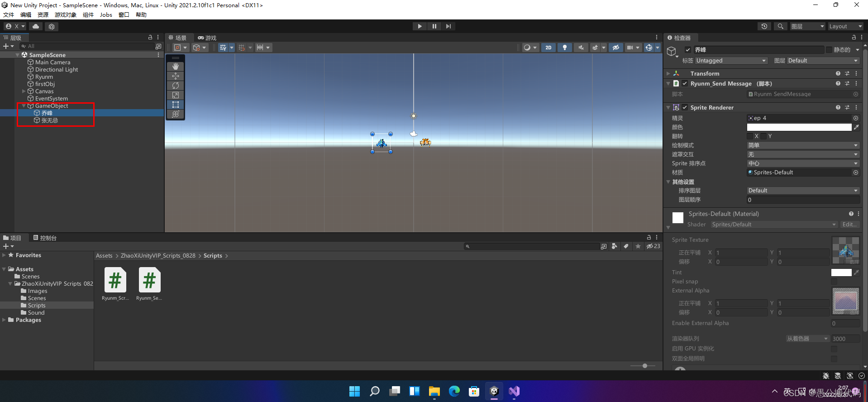
Task: Select the Move tool
Action: (176, 76)
